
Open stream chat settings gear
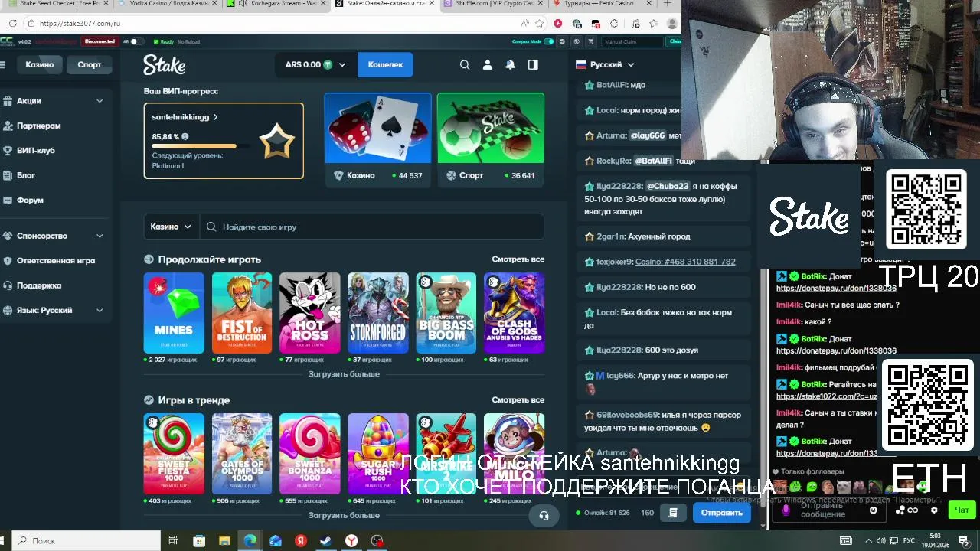click(x=934, y=510)
